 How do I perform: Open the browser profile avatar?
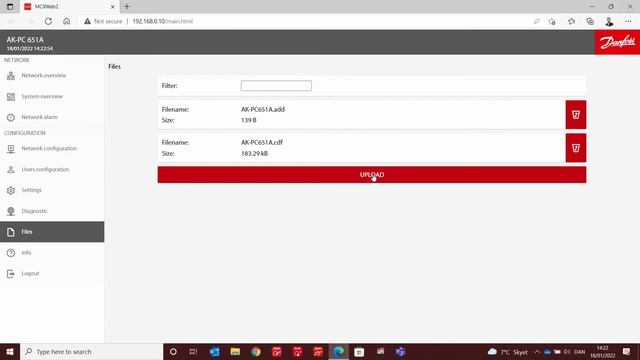[609, 22]
